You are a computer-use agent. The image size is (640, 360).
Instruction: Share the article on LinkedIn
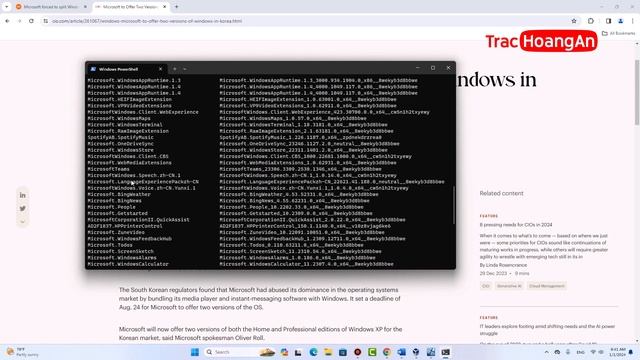(22, 195)
